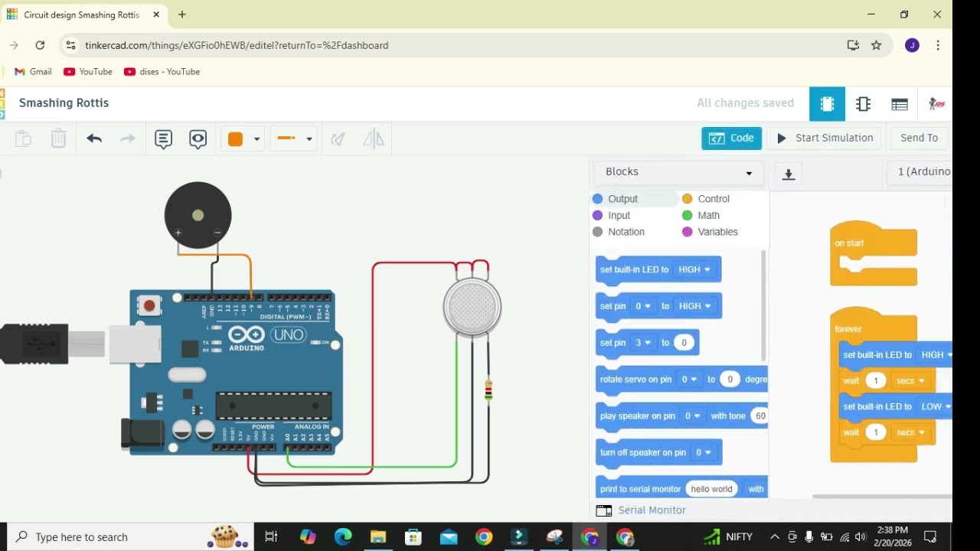Click the Mirror component icon
The height and width of the screenshot is (551, 980).
click(x=374, y=139)
